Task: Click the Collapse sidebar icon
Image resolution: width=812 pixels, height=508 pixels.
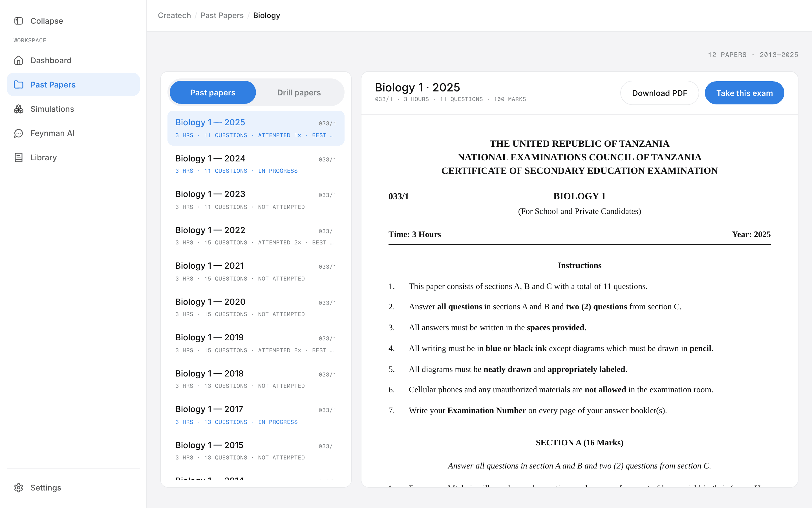Action: (18, 21)
